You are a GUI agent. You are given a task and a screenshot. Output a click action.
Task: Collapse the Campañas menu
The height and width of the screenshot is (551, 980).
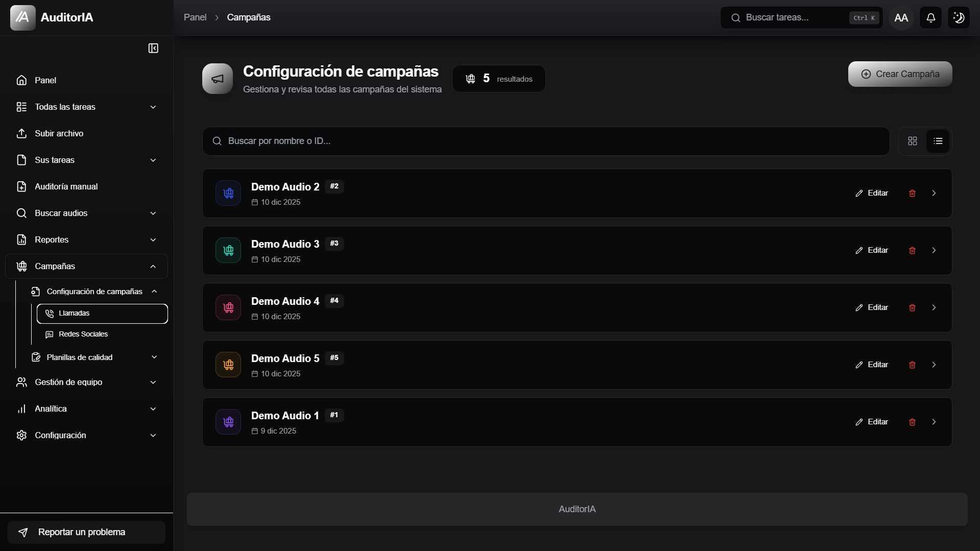click(86, 266)
